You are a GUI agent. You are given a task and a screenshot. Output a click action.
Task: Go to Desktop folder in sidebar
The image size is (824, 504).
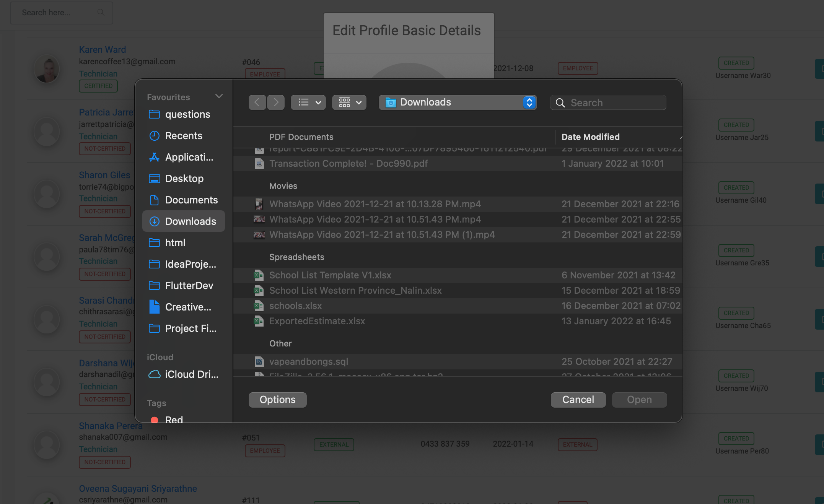click(x=183, y=179)
